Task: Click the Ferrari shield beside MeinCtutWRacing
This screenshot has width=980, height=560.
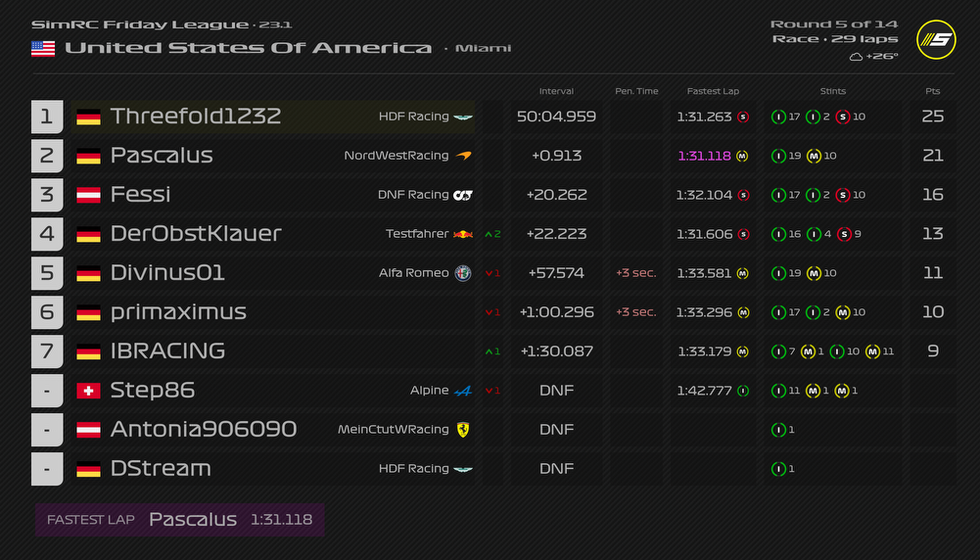Action: pyautogui.click(x=463, y=430)
